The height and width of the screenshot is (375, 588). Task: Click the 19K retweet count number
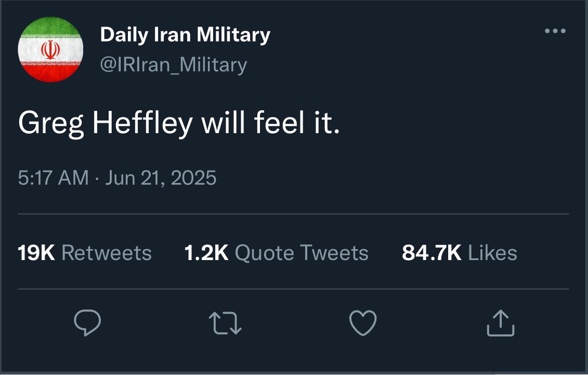click(36, 253)
